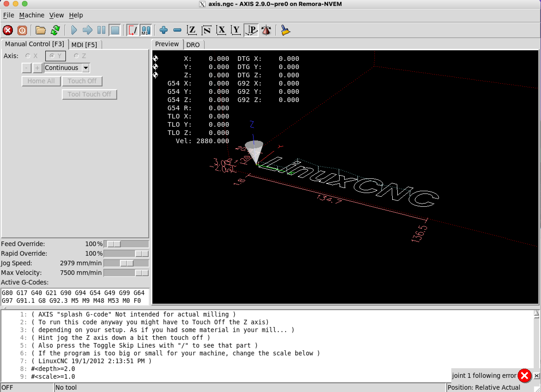Zoom out with the minus icon
This screenshot has height=392, width=541.
(177, 30)
